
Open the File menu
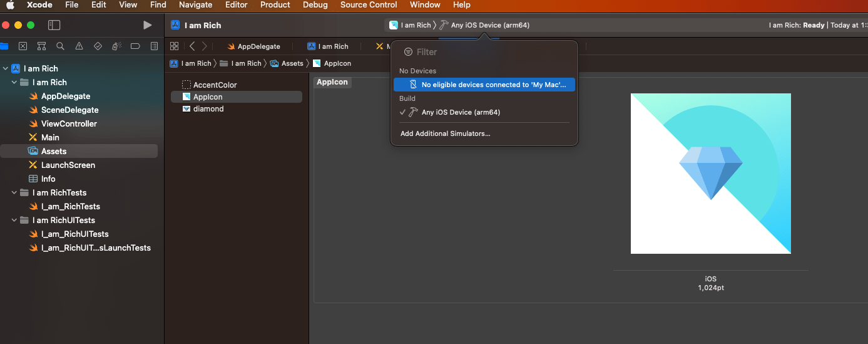tap(71, 5)
